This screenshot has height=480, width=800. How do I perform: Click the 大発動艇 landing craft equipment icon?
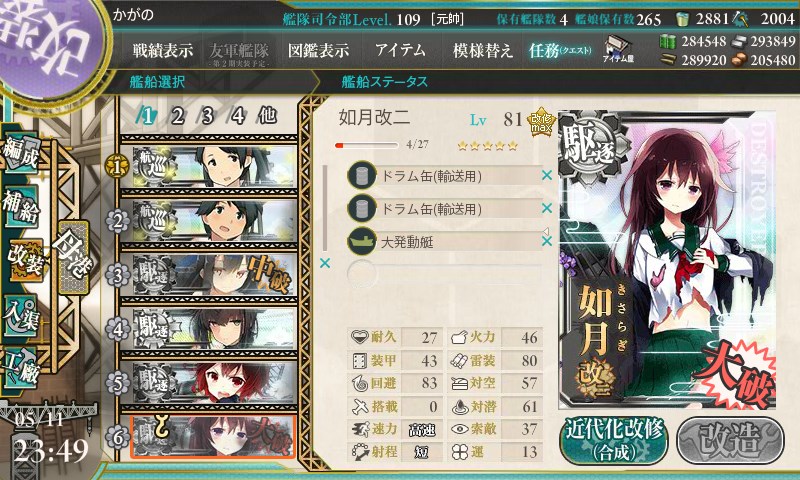(x=362, y=241)
